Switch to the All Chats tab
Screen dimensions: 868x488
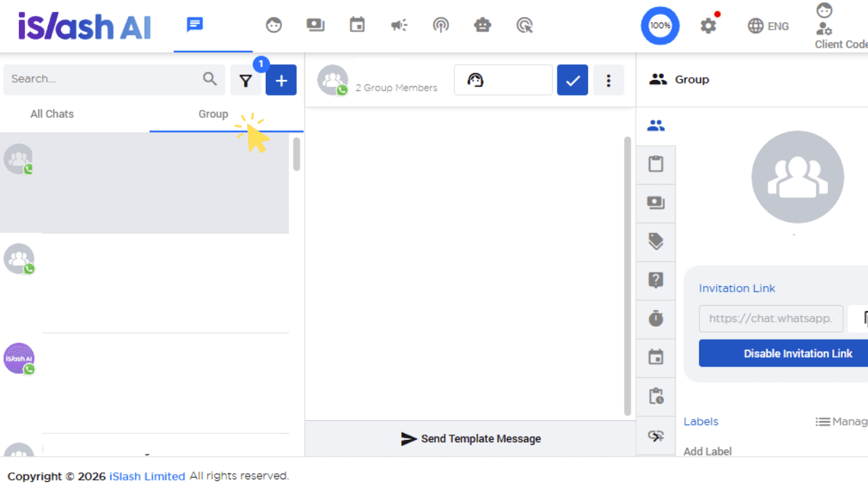pos(52,114)
